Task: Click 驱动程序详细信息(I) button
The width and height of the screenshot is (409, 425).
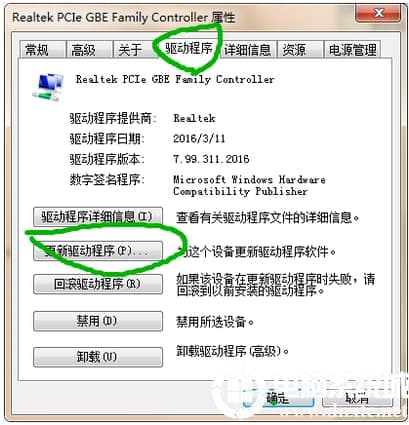Action: 98,217
